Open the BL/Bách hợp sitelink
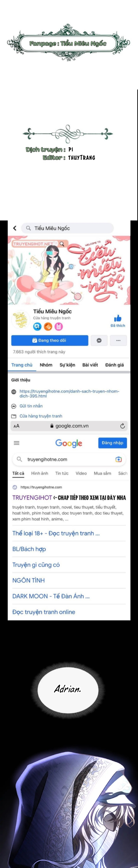The width and height of the screenshot is (138, 868). pos(29,549)
